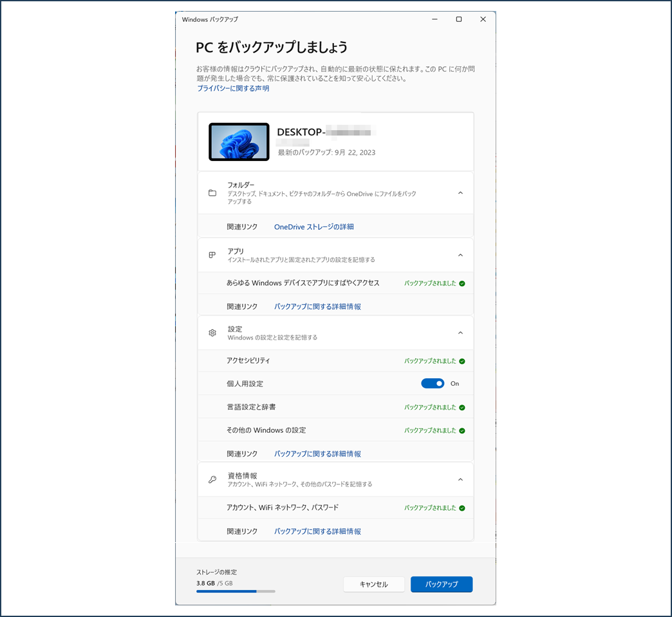Click the 資格情報 section title
This screenshot has width=672, height=617.
tap(242, 475)
